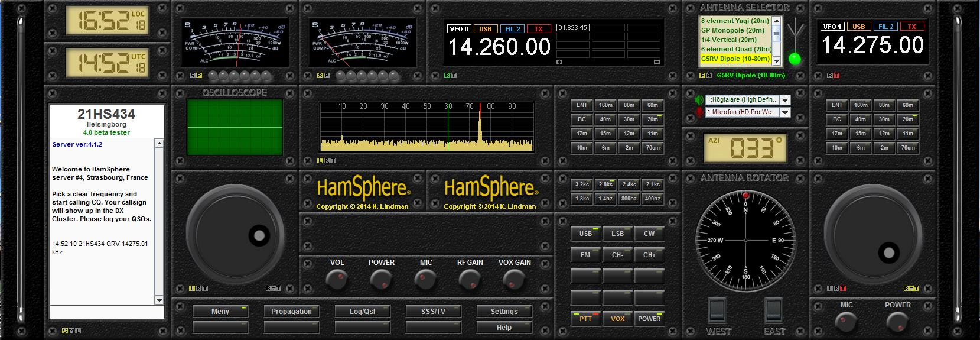This screenshot has height=340, width=980.
Task: Click the VFO 1 label badge
Action: [832, 27]
